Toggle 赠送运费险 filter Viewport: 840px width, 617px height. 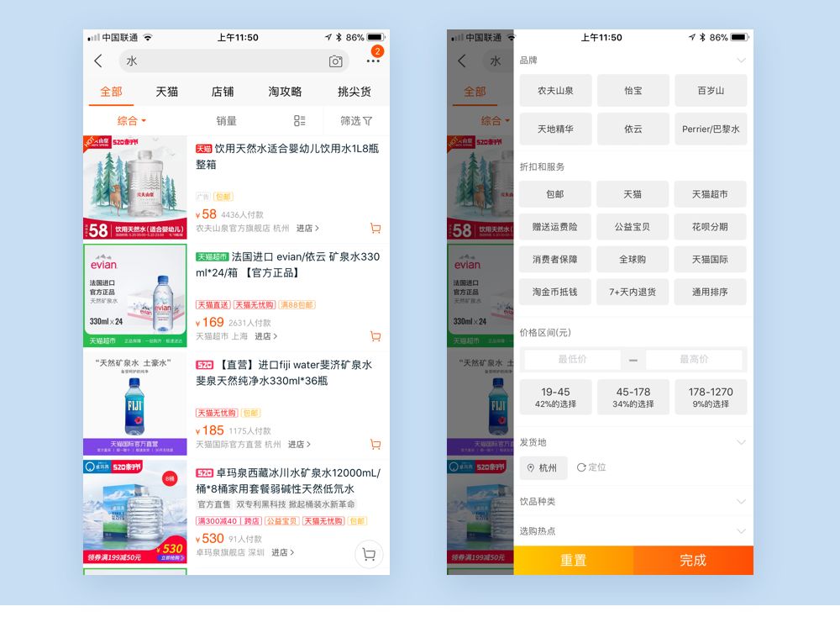(x=555, y=227)
